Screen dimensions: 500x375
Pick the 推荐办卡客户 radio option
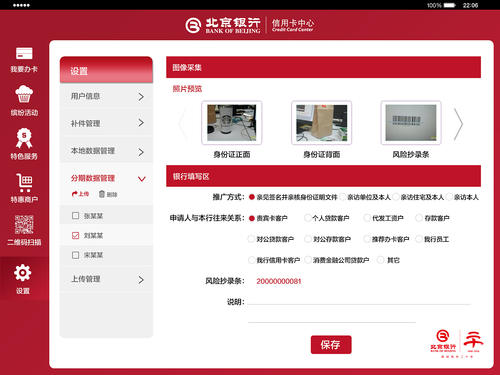coord(367,239)
